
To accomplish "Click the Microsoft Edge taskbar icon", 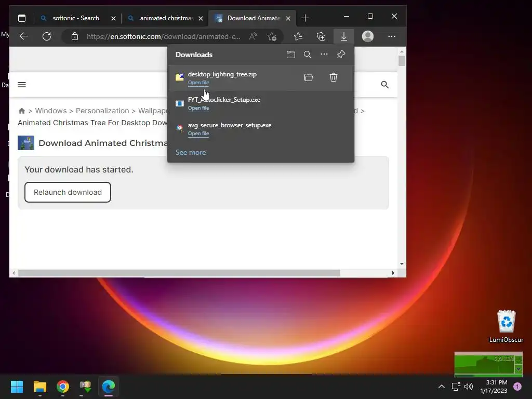I will click(109, 387).
